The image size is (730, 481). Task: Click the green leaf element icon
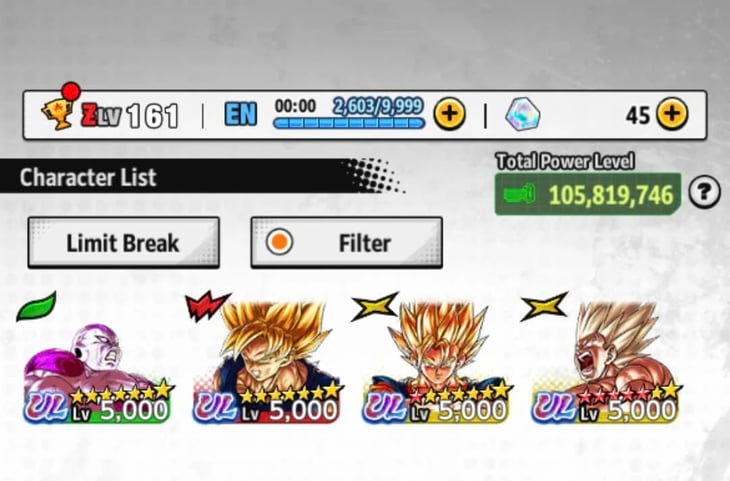click(36, 306)
